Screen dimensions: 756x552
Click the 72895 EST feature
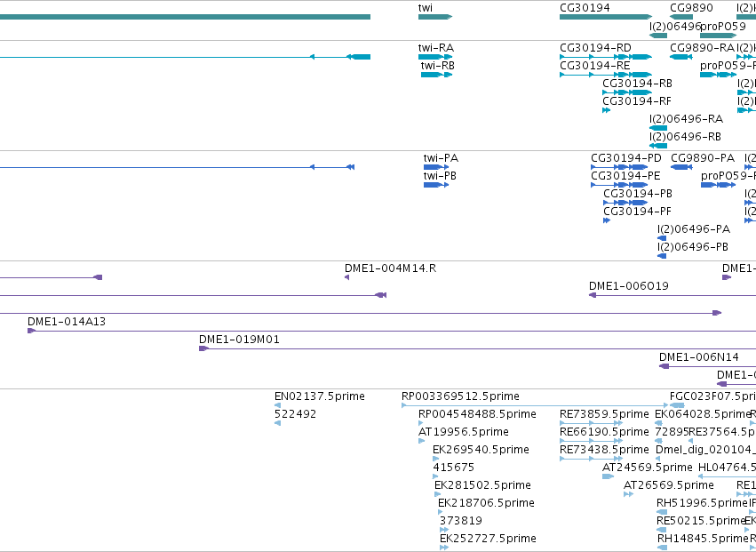pyautogui.click(x=658, y=442)
